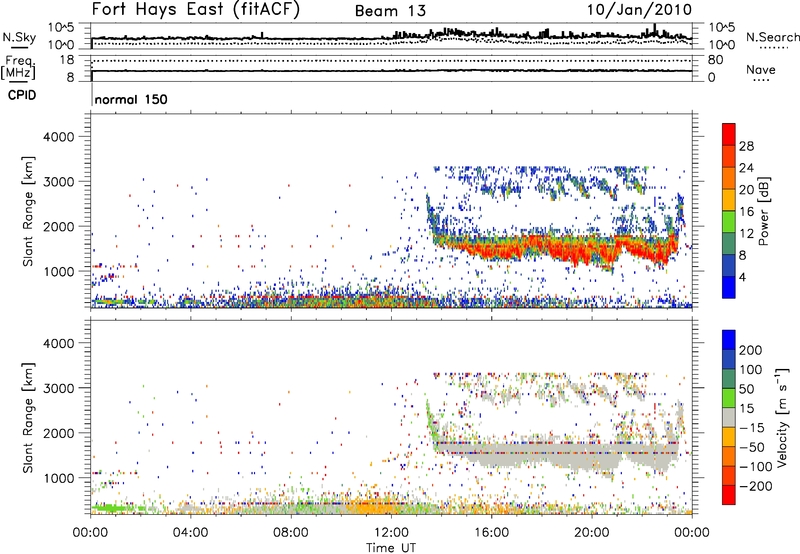Click the "Power [dB]" color bar title
The image size is (800, 554).
click(x=765, y=211)
